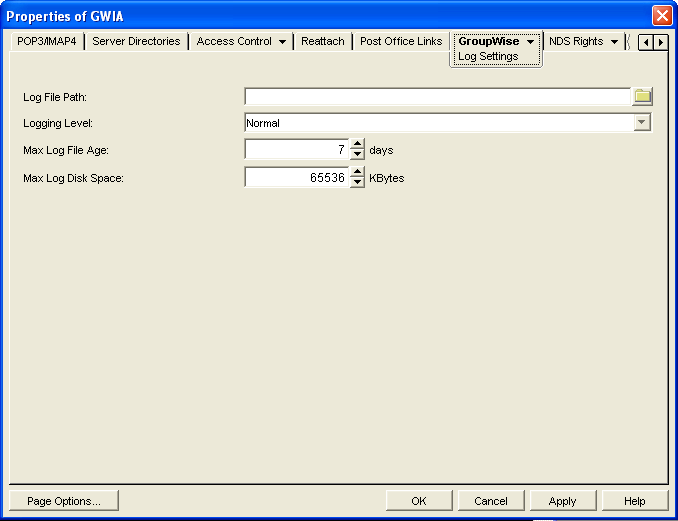Open the Logging Level dropdown
The height and width of the screenshot is (521, 678).
coord(642,123)
